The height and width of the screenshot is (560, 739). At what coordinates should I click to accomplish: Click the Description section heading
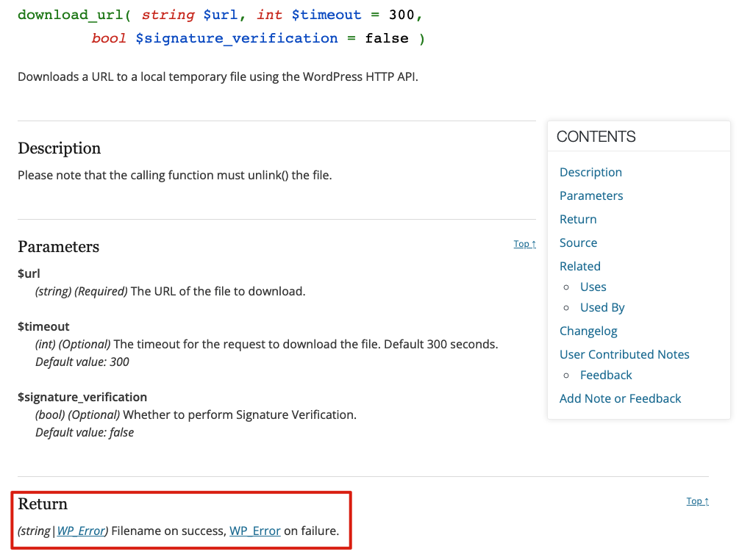[59, 148]
